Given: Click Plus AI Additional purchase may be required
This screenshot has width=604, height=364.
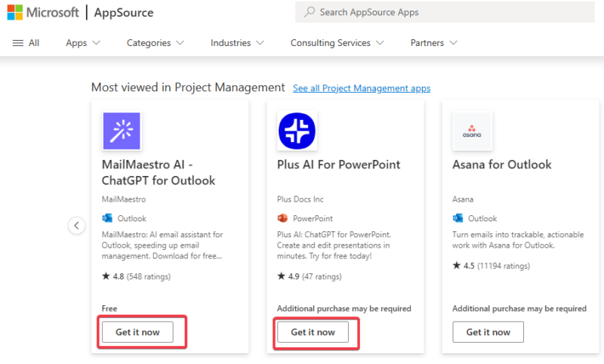Looking at the screenshot, I should [x=344, y=309].
